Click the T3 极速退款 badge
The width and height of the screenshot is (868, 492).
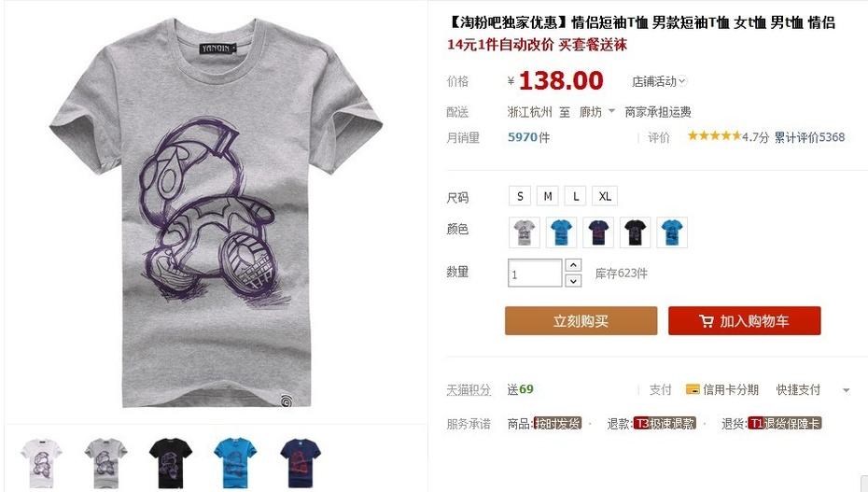click(665, 423)
